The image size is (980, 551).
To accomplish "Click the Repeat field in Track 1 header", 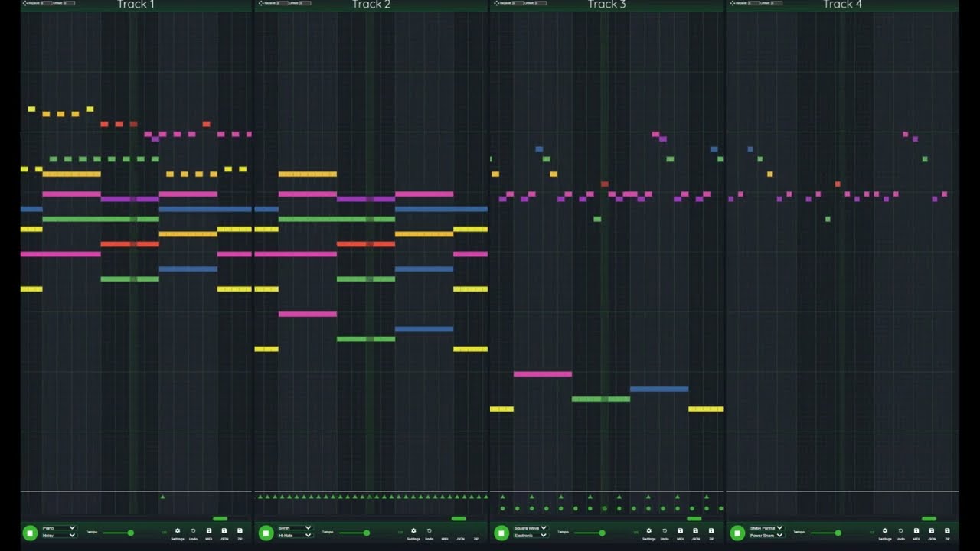I will click(46, 3).
